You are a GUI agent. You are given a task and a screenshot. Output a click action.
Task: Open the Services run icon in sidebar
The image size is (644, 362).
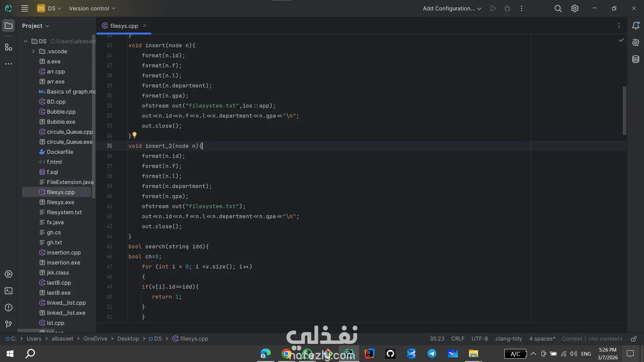point(8,274)
